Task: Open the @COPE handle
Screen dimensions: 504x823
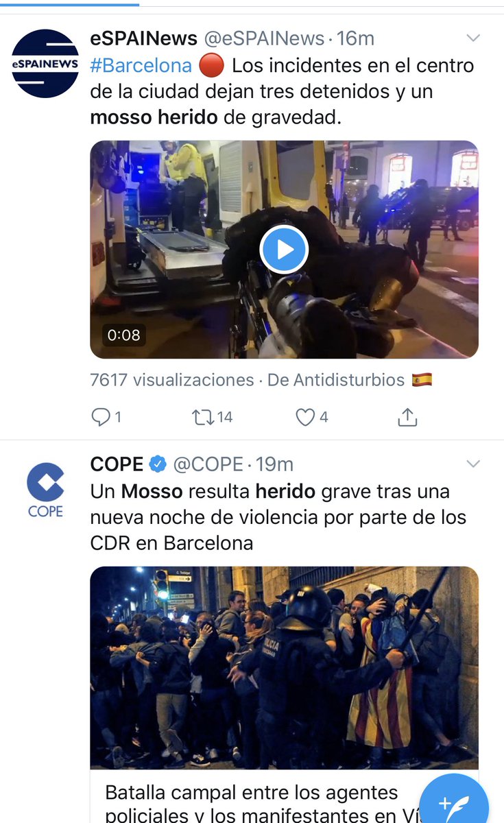Action: coord(208,464)
